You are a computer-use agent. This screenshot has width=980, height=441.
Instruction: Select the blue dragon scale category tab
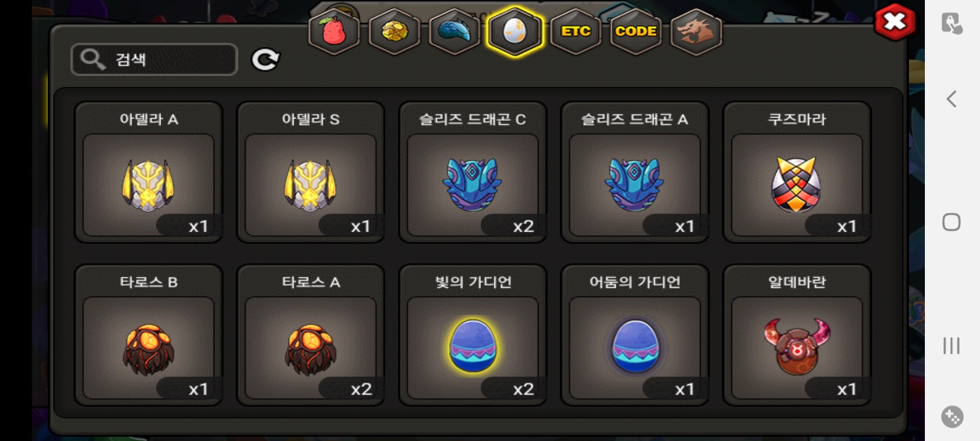(x=454, y=31)
